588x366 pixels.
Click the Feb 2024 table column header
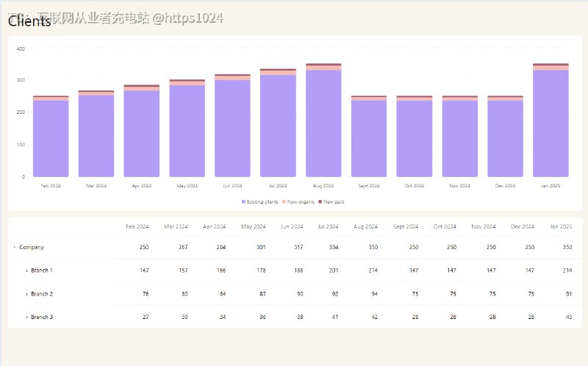point(137,226)
